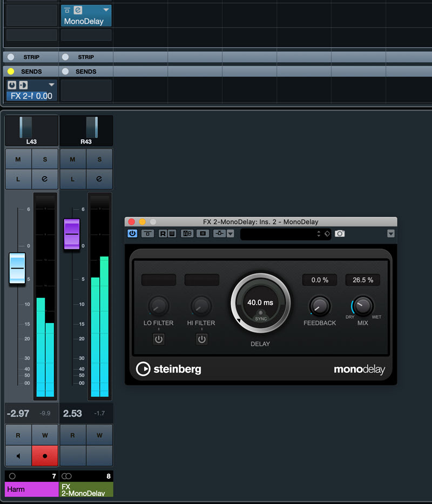Open the MonoDelay insert editor with its e icon
This screenshot has height=504, width=432.
(78, 10)
